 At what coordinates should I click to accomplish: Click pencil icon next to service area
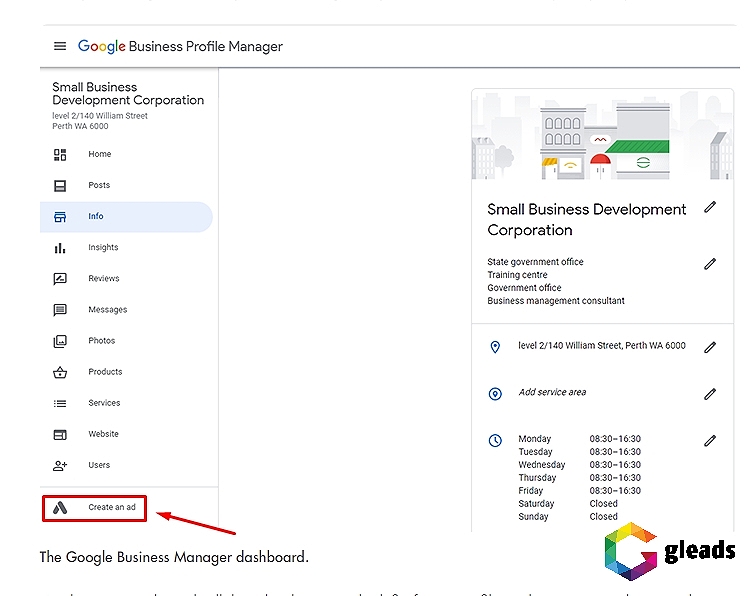[710, 394]
